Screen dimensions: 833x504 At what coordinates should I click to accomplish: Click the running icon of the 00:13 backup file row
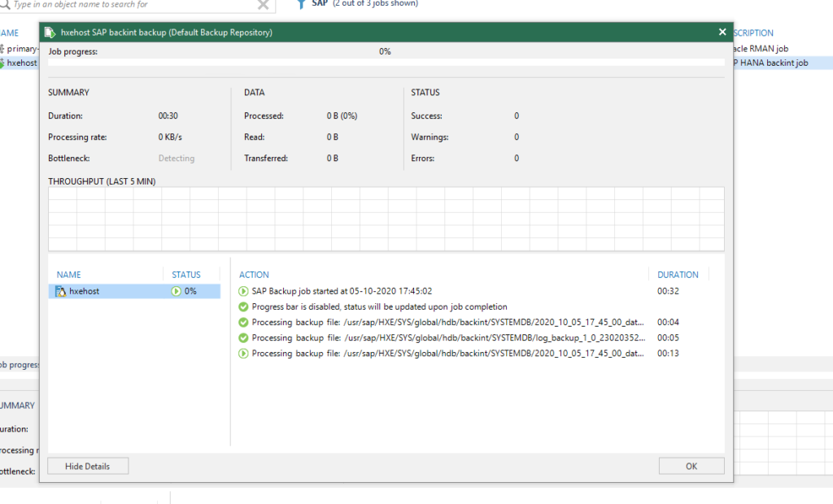pos(243,353)
